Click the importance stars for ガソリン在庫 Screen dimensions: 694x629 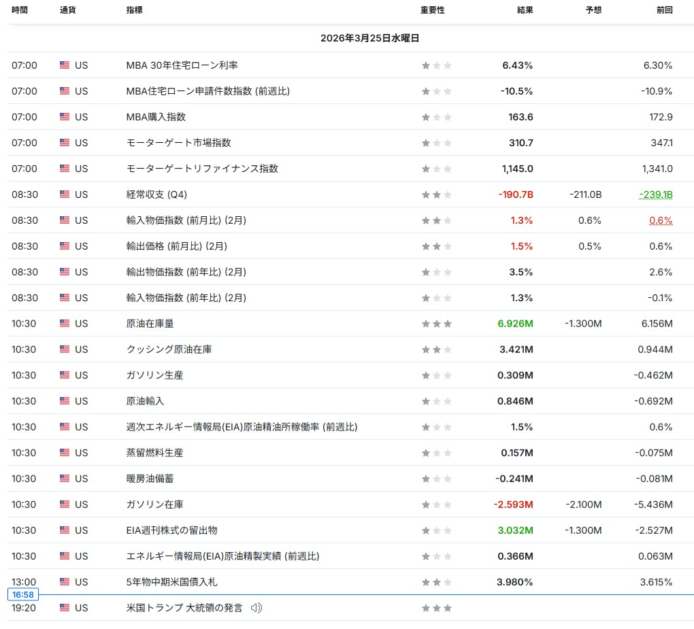pos(436,505)
